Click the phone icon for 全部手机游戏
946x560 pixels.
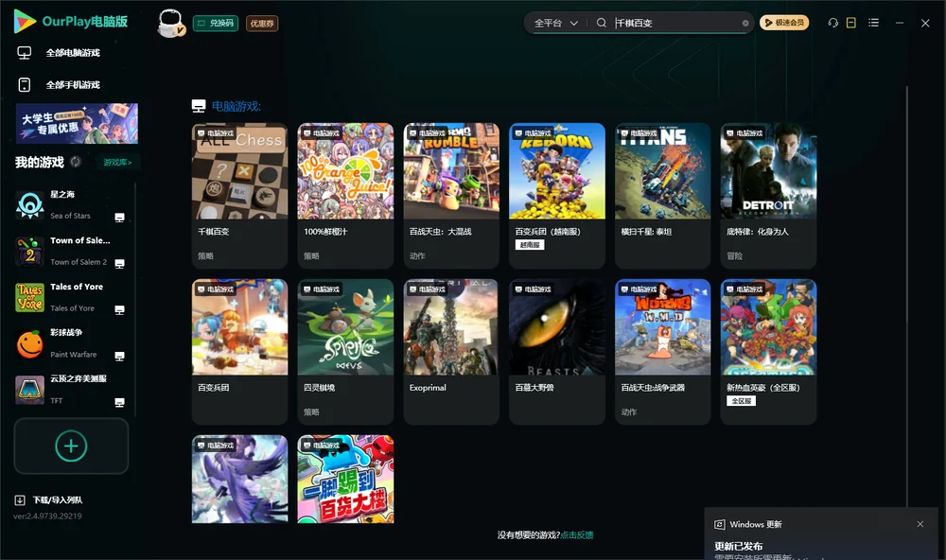click(25, 84)
